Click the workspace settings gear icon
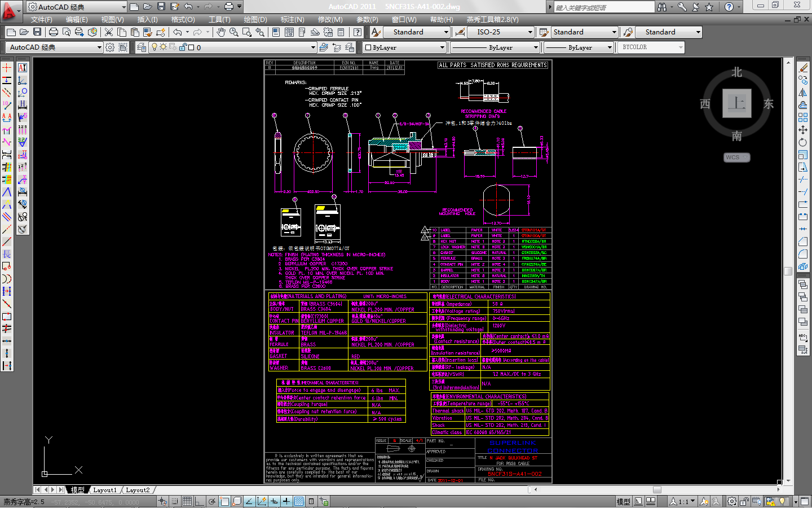Image resolution: width=812 pixels, height=508 pixels. [110, 47]
